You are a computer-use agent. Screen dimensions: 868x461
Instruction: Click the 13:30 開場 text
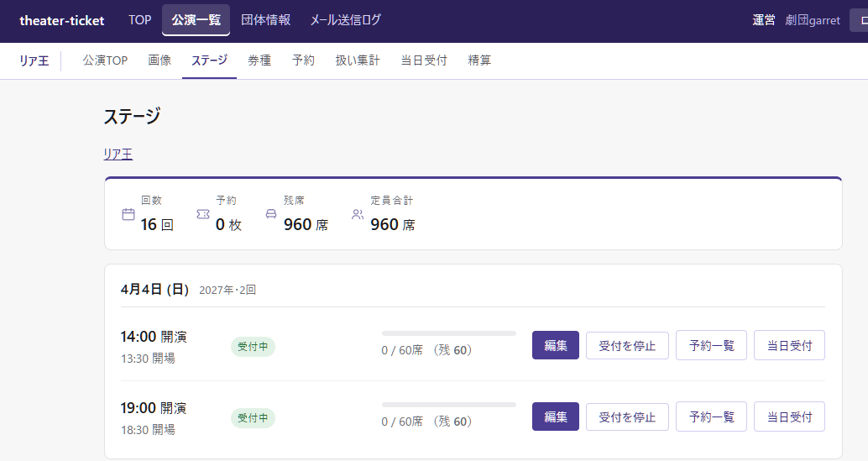148,359
